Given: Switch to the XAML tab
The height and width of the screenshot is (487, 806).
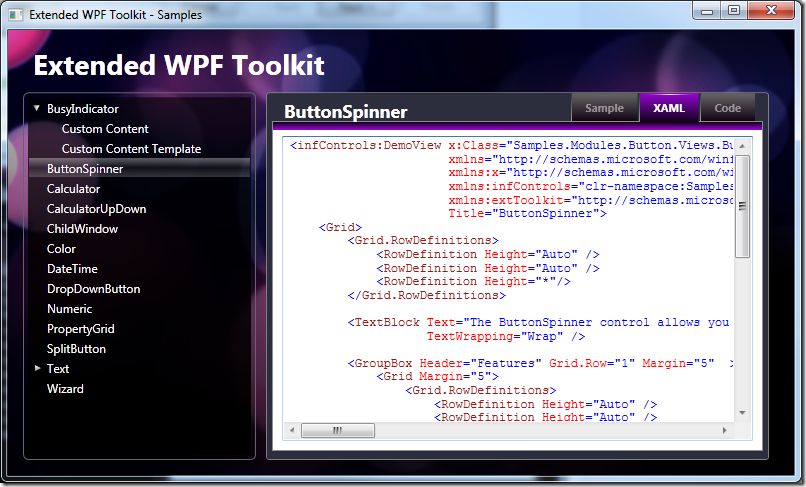Looking at the screenshot, I should click(x=669, y=108).
